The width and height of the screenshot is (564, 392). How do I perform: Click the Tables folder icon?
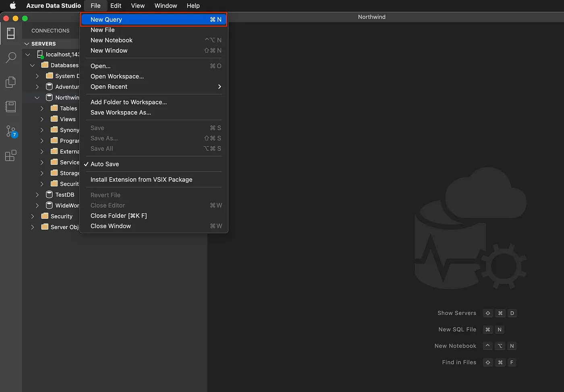(54, 108)
